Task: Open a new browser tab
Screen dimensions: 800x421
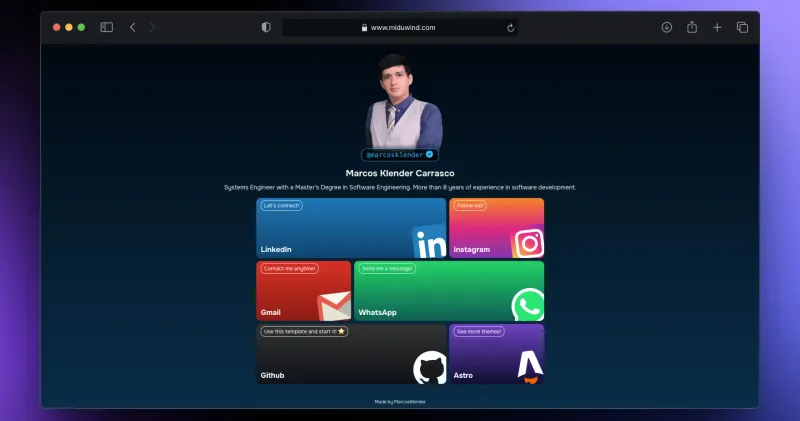Action: (717, 27)
